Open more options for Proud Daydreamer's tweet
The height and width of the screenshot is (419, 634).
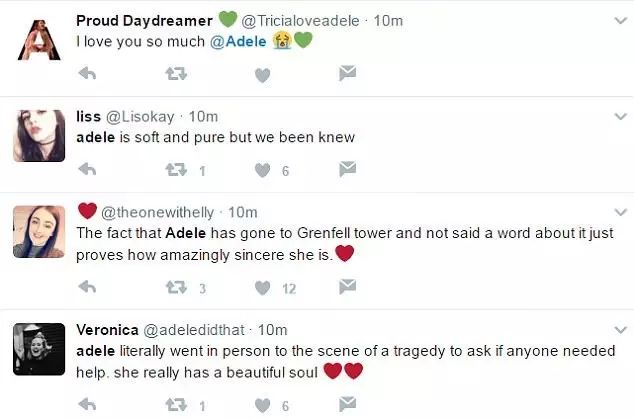tap(620, 20)
